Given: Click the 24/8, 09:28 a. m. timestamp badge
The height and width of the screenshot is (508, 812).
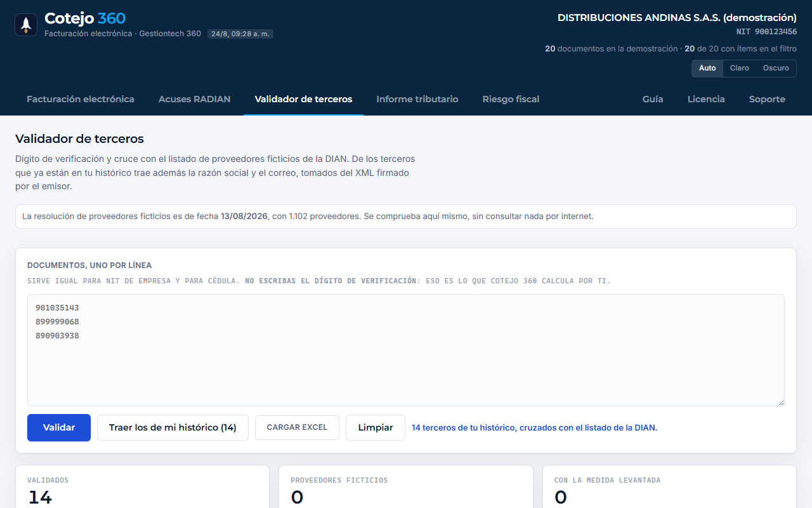Looking at the screenshot, I should point(240,34).
